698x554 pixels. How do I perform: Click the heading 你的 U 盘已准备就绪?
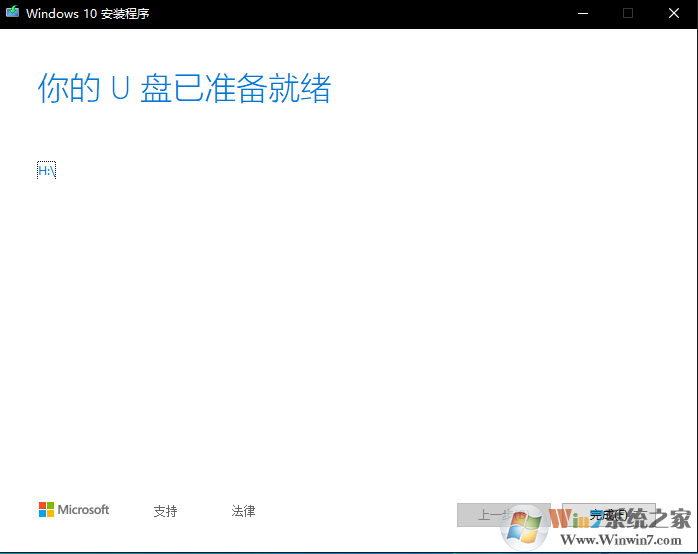pyautogui.click(x=184, y=89)
